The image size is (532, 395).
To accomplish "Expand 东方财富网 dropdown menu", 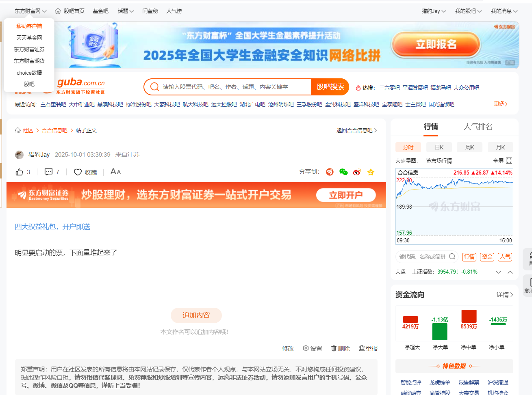I will 31,11.
